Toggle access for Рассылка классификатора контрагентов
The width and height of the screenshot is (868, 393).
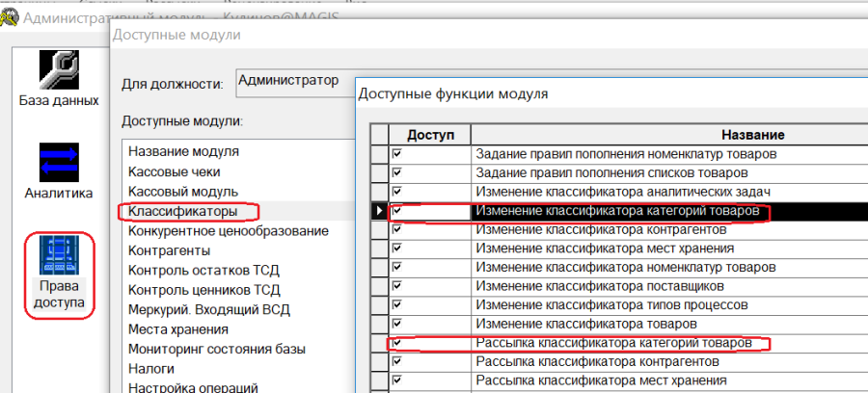pyautogui.click(x=396, y=361)
